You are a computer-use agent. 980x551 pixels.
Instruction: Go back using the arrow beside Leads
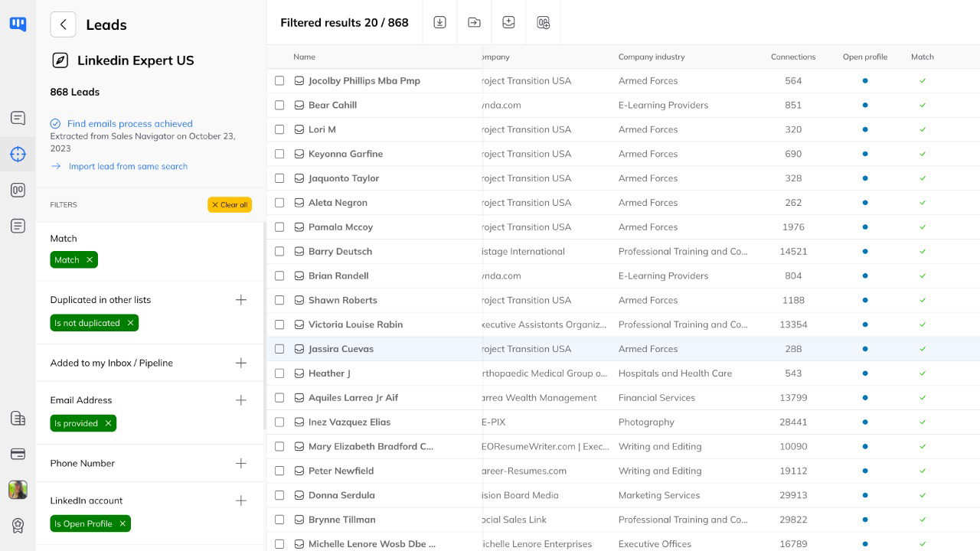[63, 24]
